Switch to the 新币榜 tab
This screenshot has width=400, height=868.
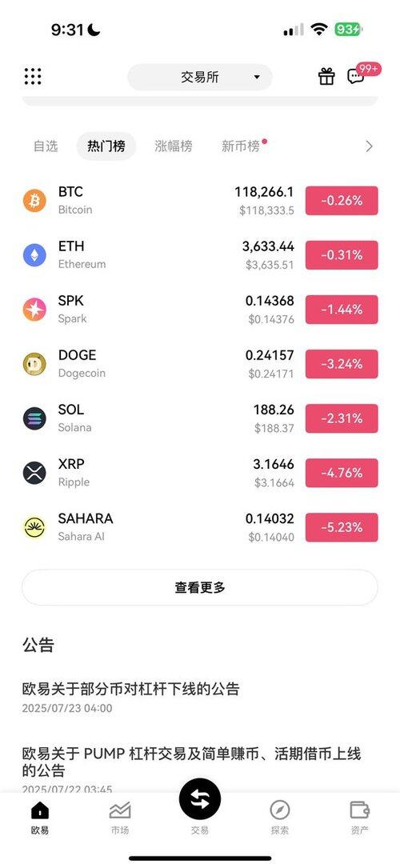coord(242,146)
